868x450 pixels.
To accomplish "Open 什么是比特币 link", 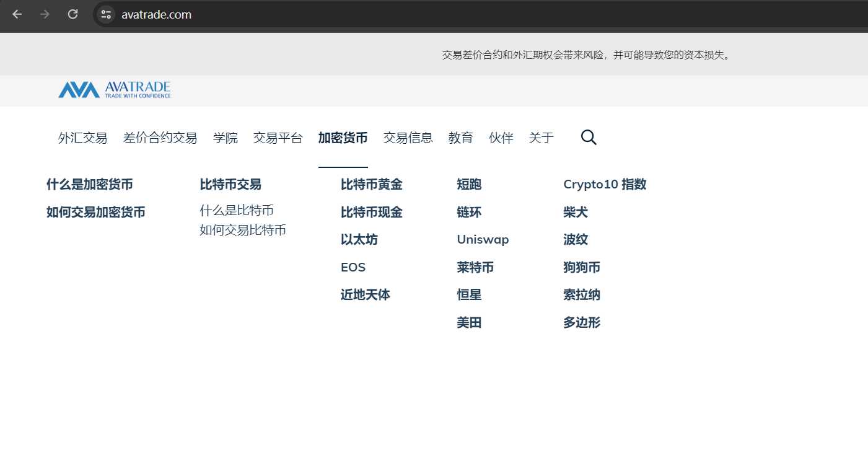I will click(x=237, y=211).
